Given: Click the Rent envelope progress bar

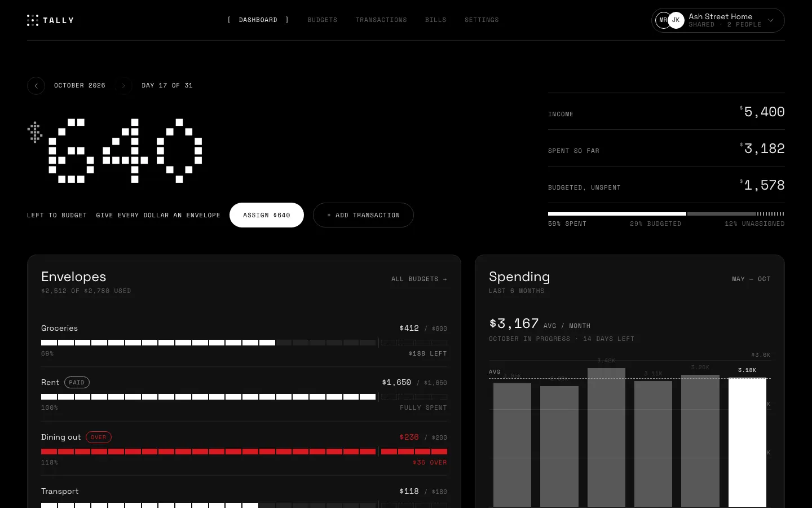Looking at the screenshot, I should pyautogui.click(x=244, y=397).
